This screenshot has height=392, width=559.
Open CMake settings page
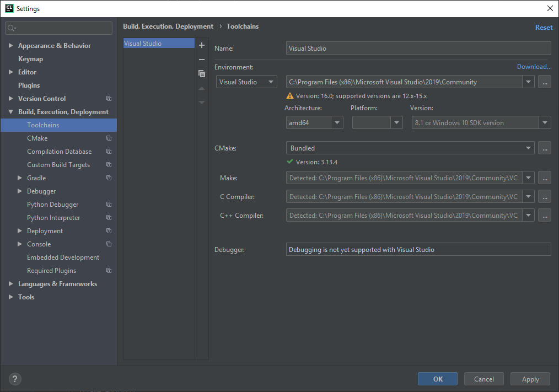(x=37, y=138)
